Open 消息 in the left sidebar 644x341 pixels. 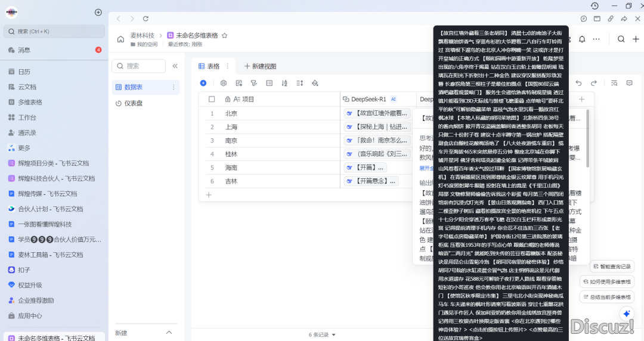[x=24, y=50]
